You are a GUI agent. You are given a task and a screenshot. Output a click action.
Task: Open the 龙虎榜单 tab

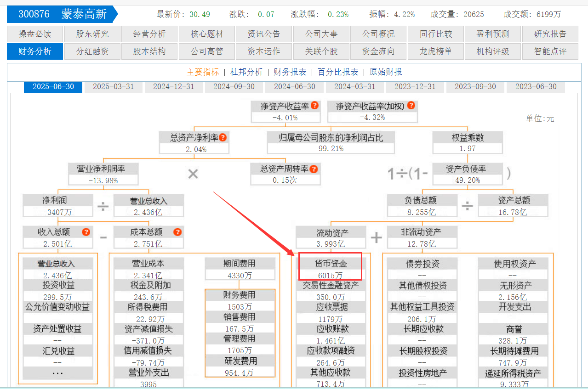click(435, 51)
